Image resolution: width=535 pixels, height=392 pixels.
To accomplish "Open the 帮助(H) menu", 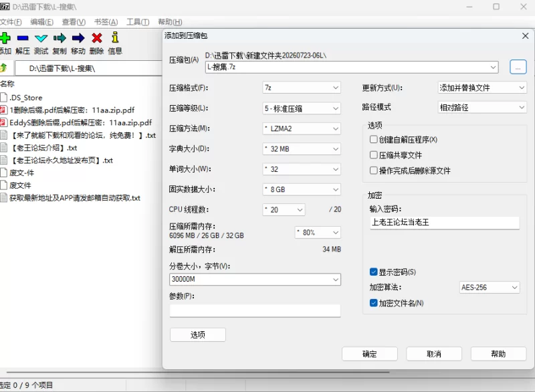I will (x=170, y=22).
